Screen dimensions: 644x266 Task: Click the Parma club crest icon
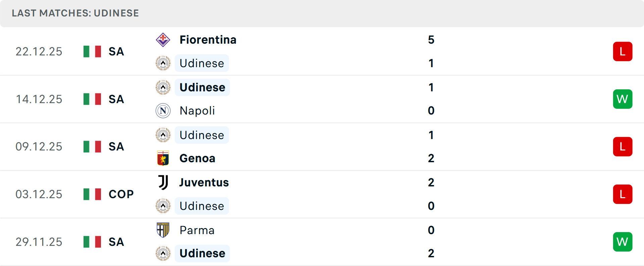pos(163,230)
